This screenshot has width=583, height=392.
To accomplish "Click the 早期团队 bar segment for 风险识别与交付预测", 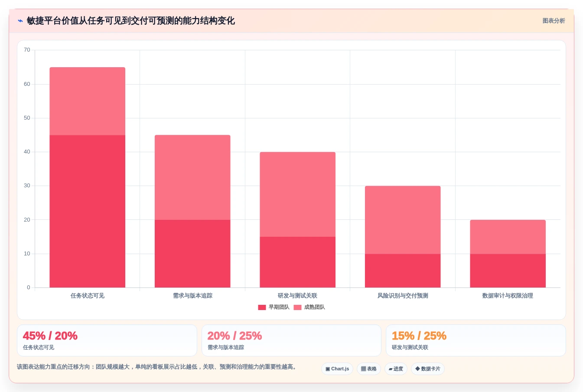I will point(403,271).
